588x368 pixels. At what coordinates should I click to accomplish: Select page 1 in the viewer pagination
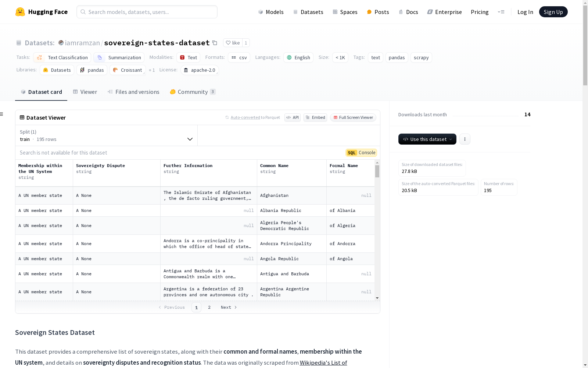(196, 307)
